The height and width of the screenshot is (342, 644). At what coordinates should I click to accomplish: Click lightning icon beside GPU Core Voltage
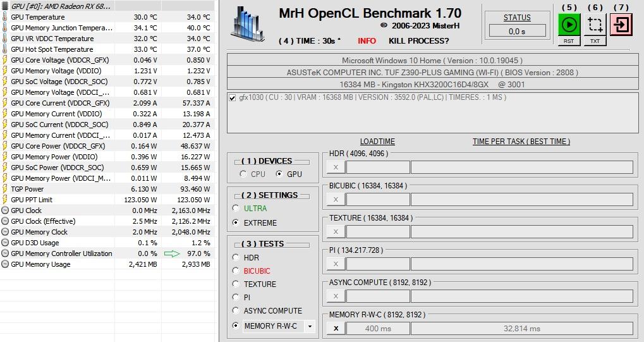coord(5,59)
